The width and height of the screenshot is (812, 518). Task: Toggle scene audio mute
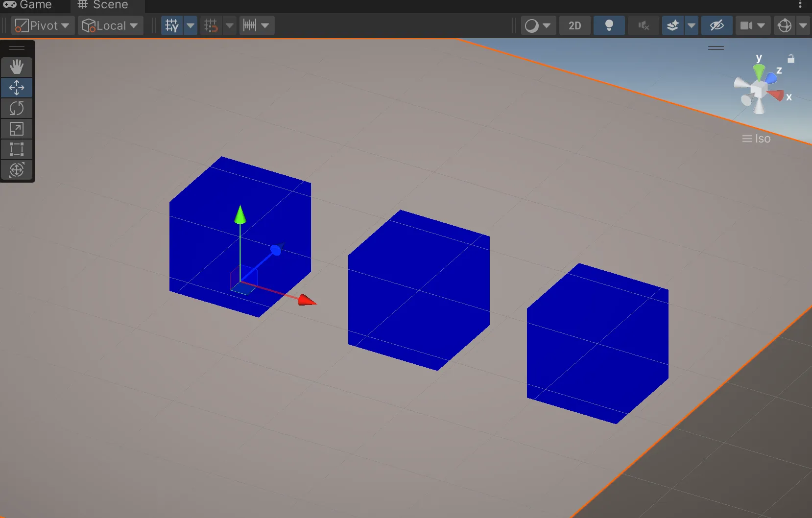tap(644, 25)
